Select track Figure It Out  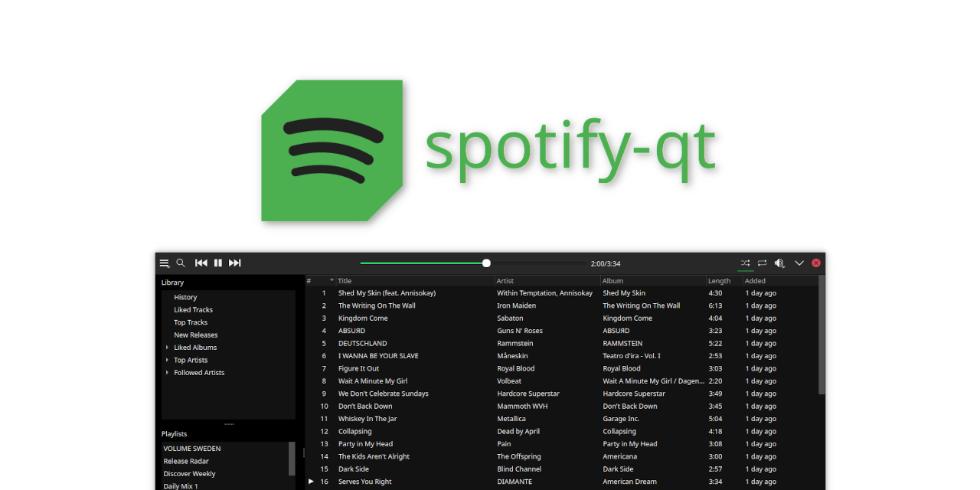click(358, 368)
